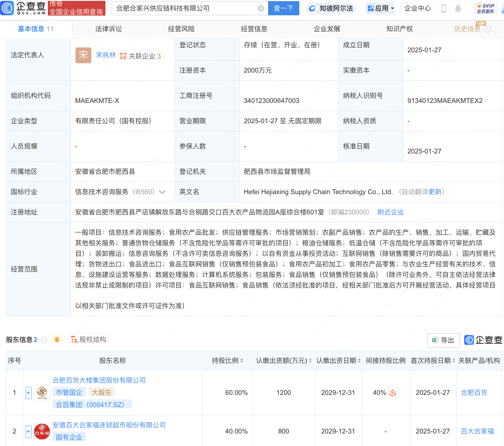Open the 企业发展 tab

(x=327, y=29)
